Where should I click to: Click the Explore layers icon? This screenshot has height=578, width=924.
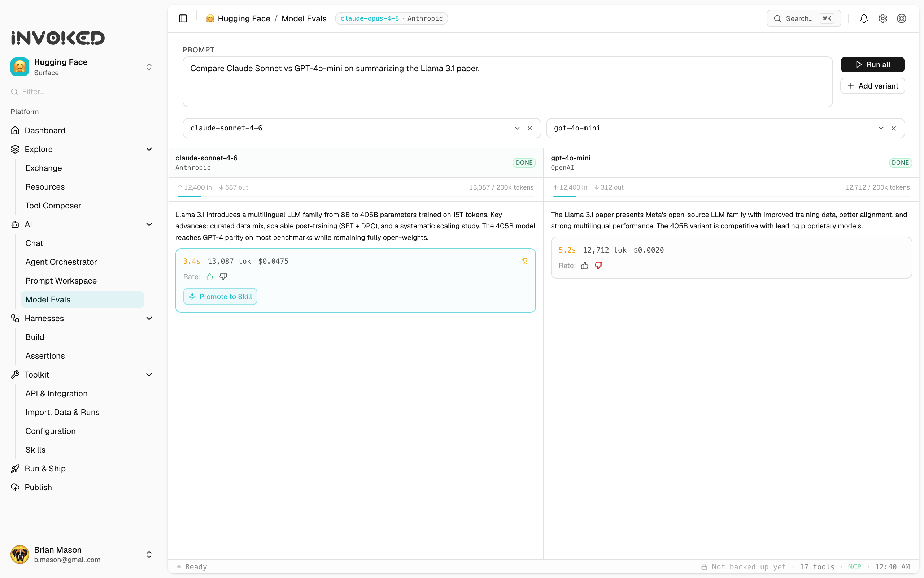click(15, 149)
